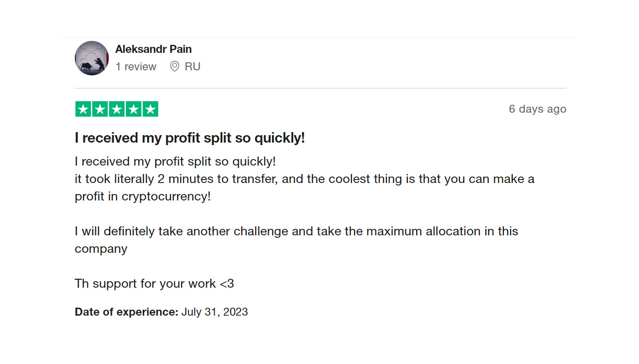Click the line about 2 minutes to transfer

click(x=305, y=179)
